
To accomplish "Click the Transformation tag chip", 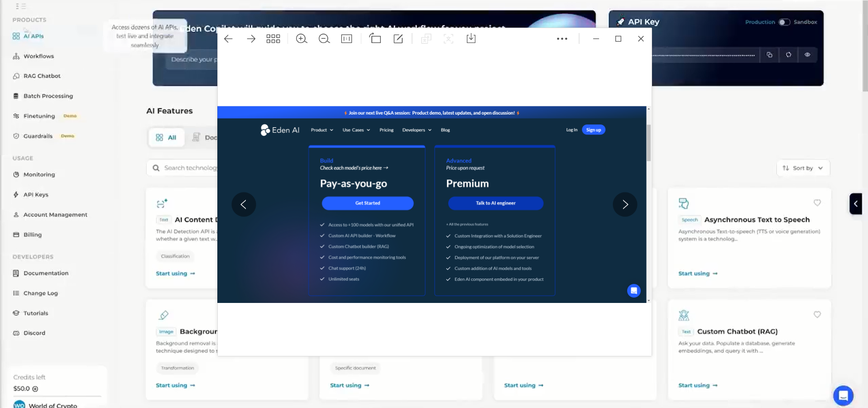I will click(177, 368).
